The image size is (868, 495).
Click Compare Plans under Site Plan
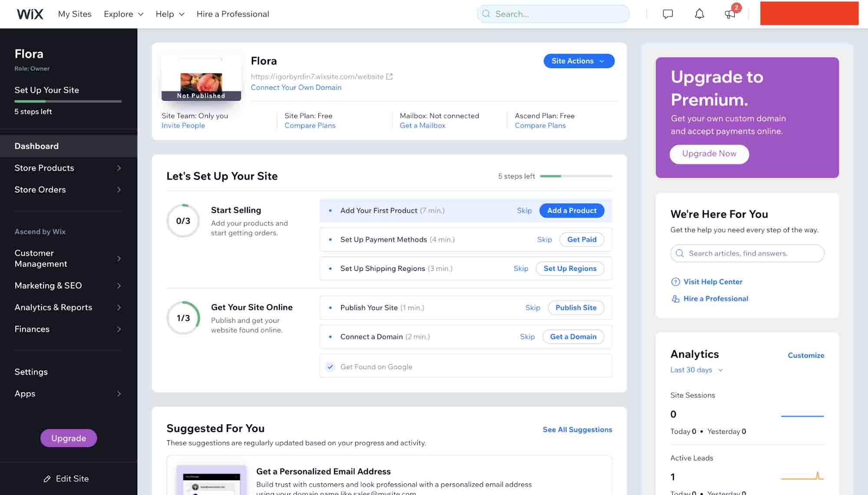(310, 126)
